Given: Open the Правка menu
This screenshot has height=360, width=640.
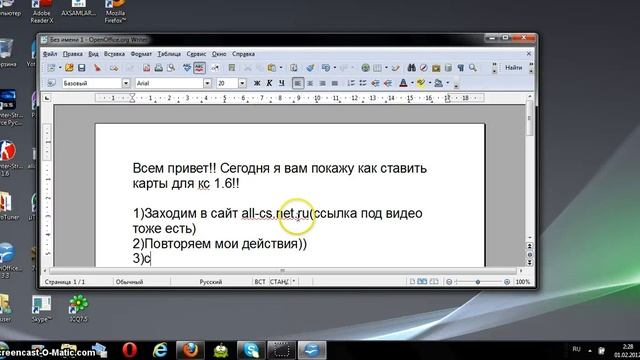Looking at the screenshot, I should point(73,54).
